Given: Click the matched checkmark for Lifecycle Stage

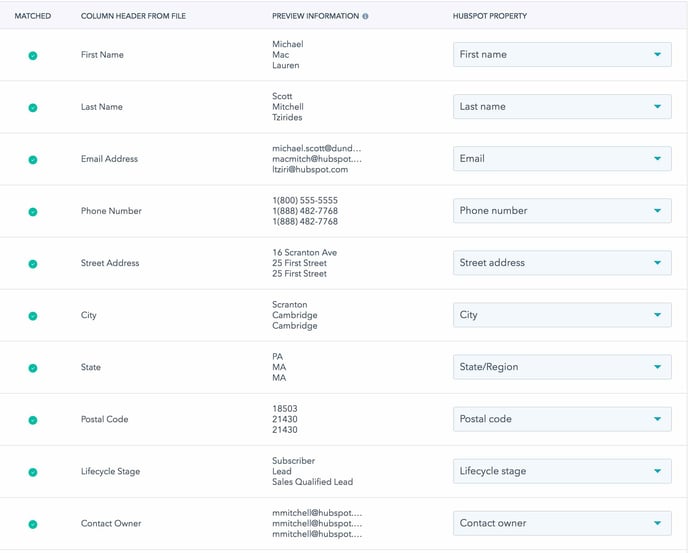Looking at the screenshot, I should point(33,472).
